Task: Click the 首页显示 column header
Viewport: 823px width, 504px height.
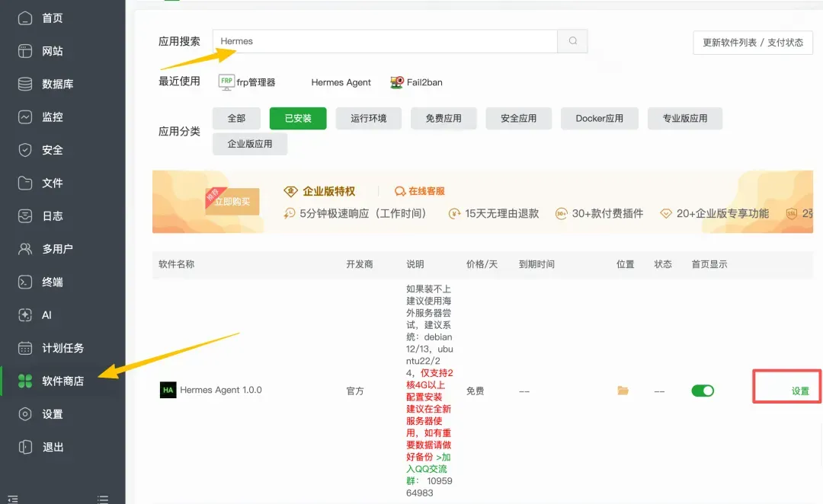Action: click(709, 263)
